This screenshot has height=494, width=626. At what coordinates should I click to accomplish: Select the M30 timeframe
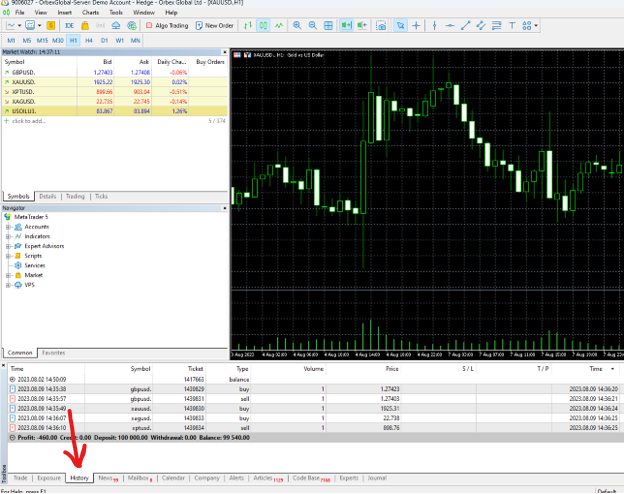point(58,40)
